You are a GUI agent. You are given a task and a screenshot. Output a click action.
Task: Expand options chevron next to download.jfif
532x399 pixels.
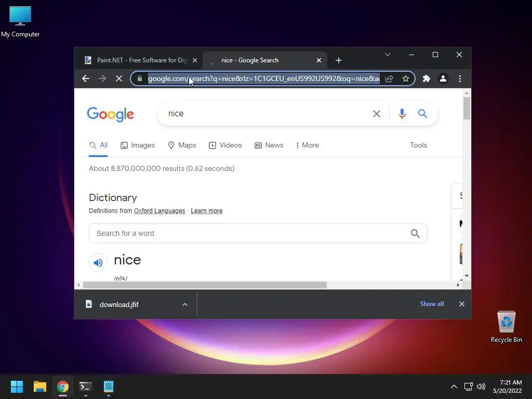tap(185, 304)
